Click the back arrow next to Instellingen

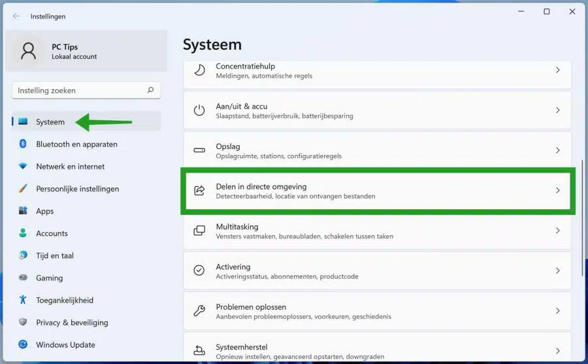coord(16,16)
